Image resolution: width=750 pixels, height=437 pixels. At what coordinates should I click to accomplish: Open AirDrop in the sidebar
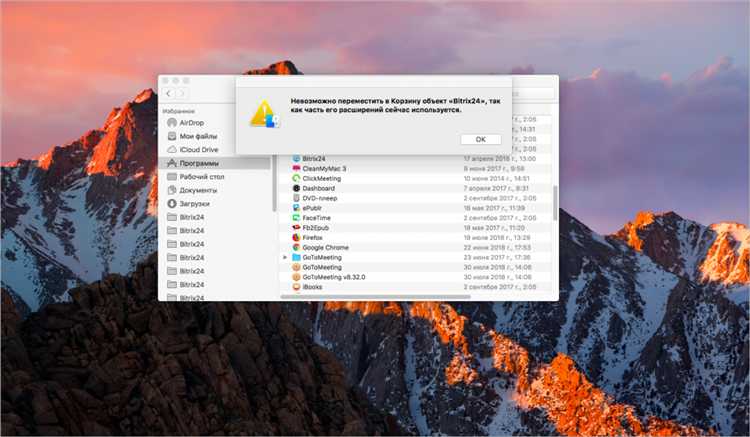[x=191, y=123]
